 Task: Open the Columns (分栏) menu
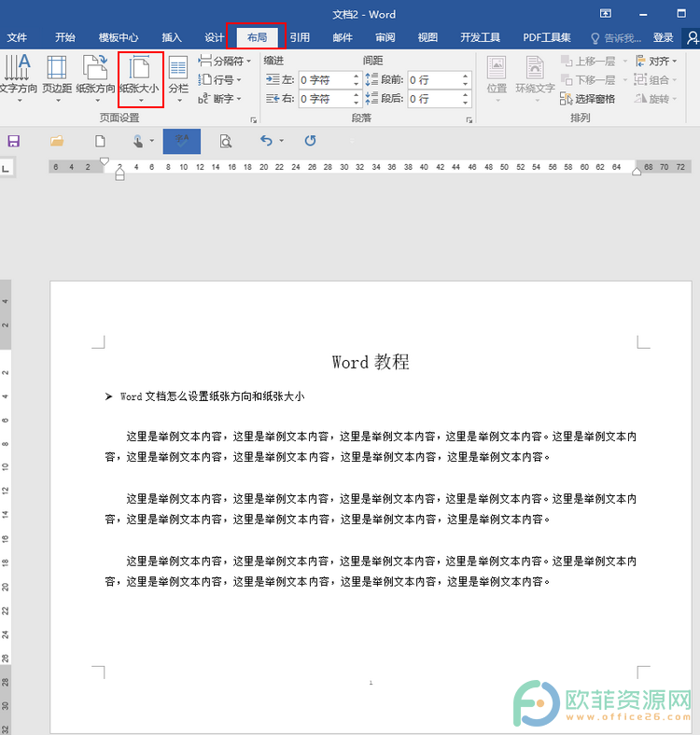tap(178, 78)
